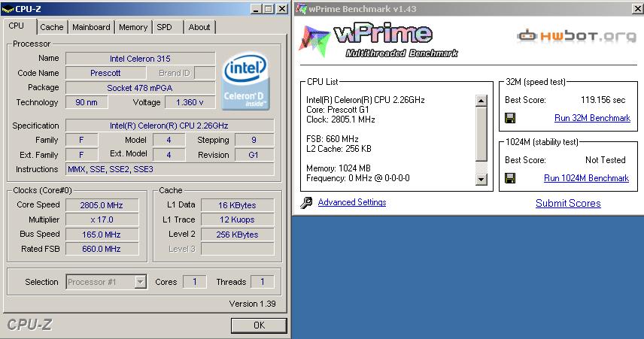Click the Rated FSB value 660.0 MHz
This screenshot has width=644, height=339.
point(102,249)
